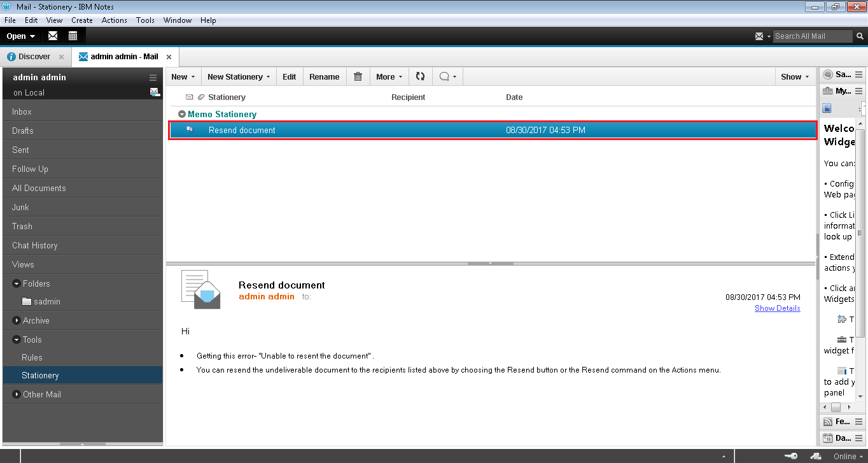Open the Feeds panel menu icon
This screenshot has height=463, width=868.
pyautogui.click(x=859, y=422)
